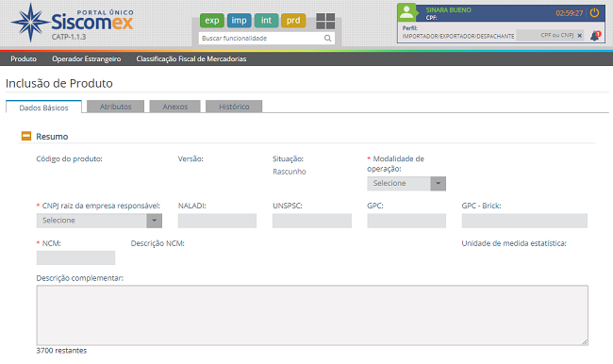
Task: Clear the CPF ou CNPJ field with the x
Action: coord(580,36)
